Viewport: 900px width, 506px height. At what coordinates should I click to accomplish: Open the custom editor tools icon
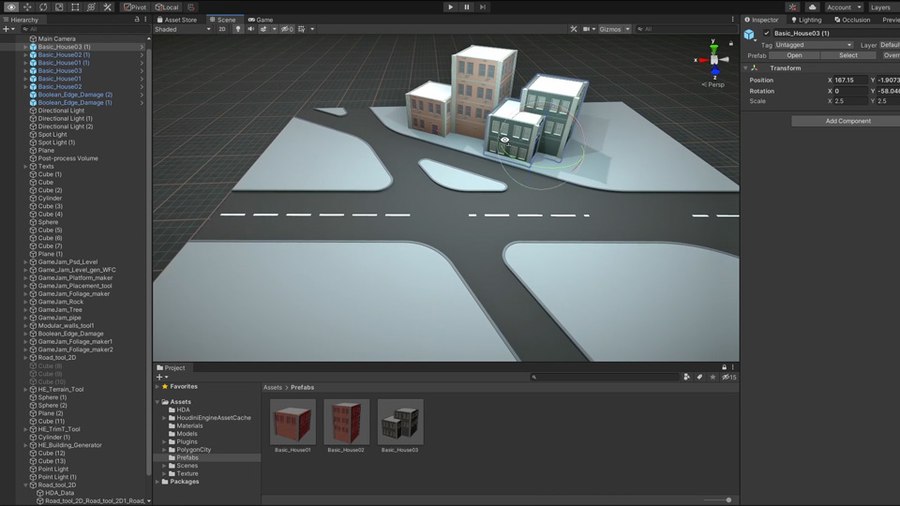tap(107, 7)
